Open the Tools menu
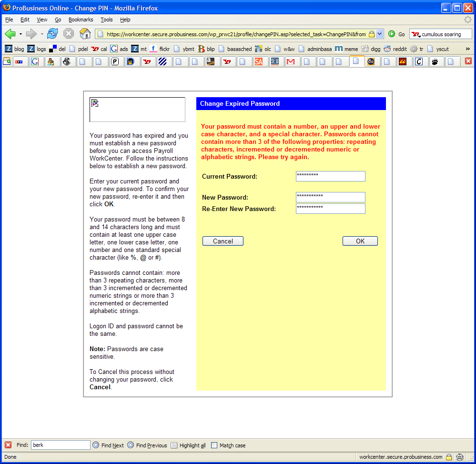Image resolution: width=476 pixels, height=464 pixels. tap(106, 20)
